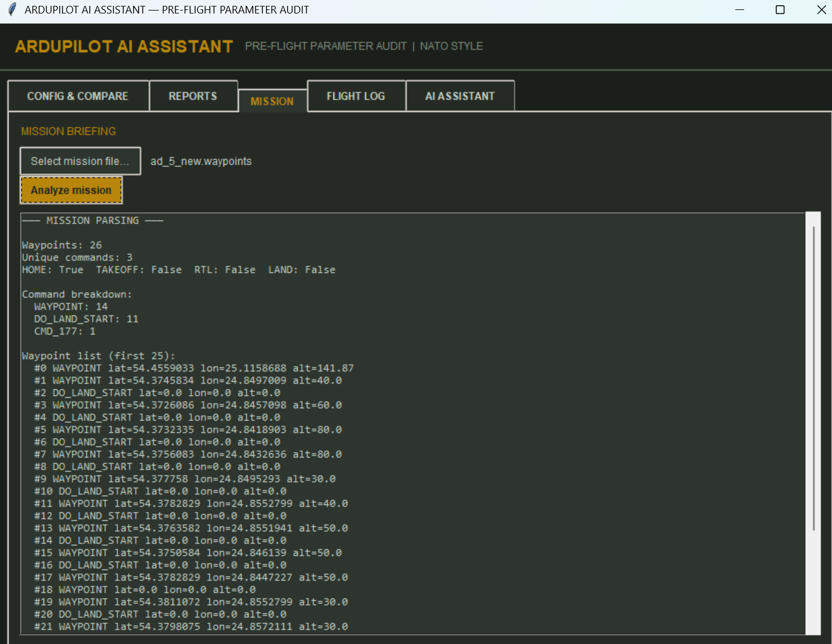This screenshot has width=832, height=644.
Task: Click the #18 WAYPOINT lat=0.0 line
Action: (145, 590)
